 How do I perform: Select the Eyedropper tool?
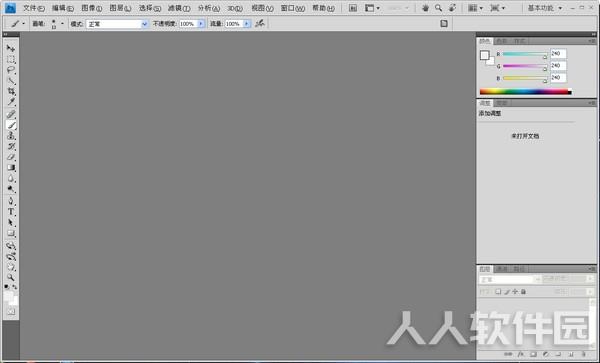(x=11, y=102)
